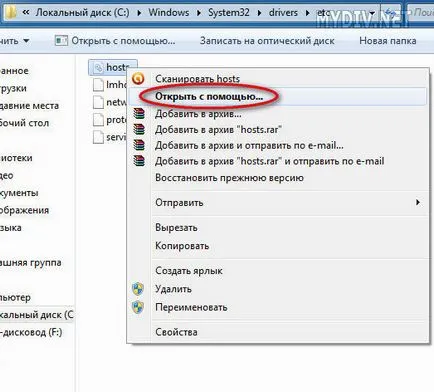Image resolution: width=434 pixels, height=392 pixels.
Task: Expand the arrow after drivers breadcrumb
Action: [308, 13]
